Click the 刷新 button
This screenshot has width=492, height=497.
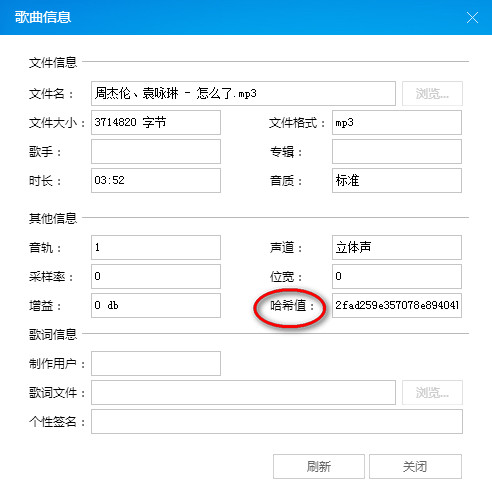[x=319, y=466]
